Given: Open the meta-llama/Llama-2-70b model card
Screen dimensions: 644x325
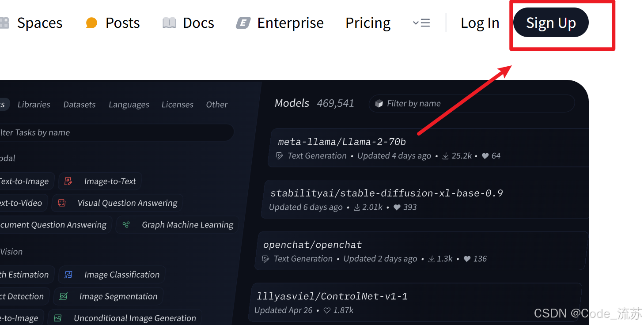Looking at the screenshot, I should coord(428,148).
